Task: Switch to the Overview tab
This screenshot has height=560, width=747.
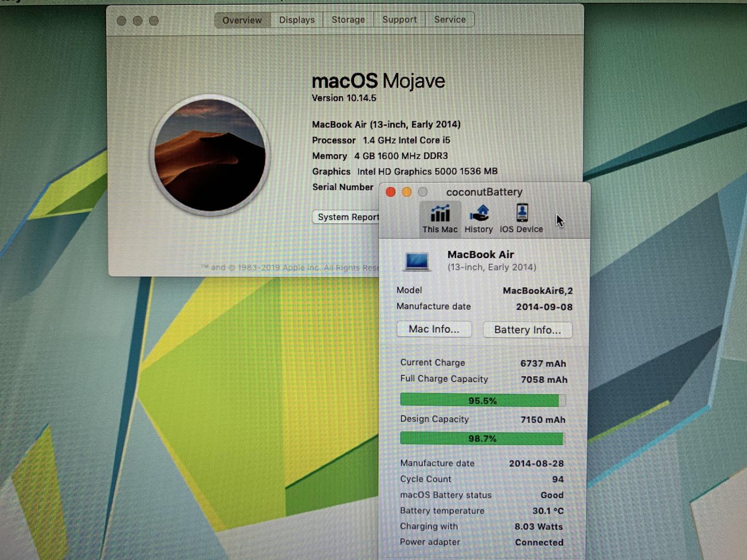Action: (242, 20)
